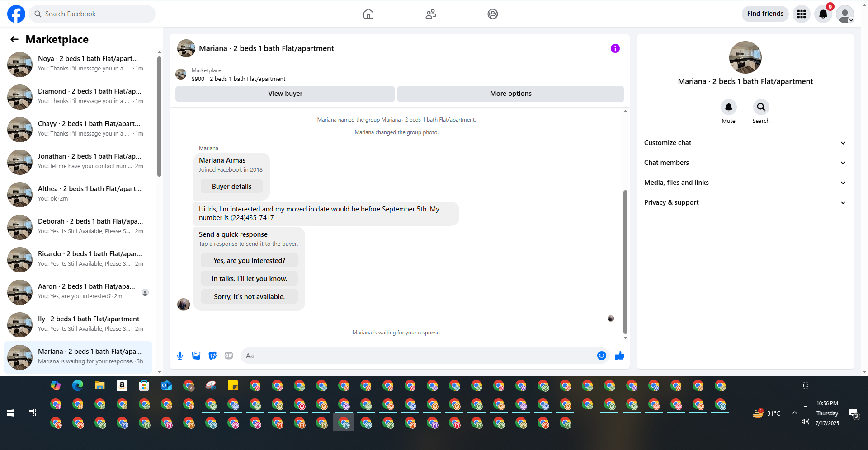Open Sticky Notes on the taskbar

233,385
